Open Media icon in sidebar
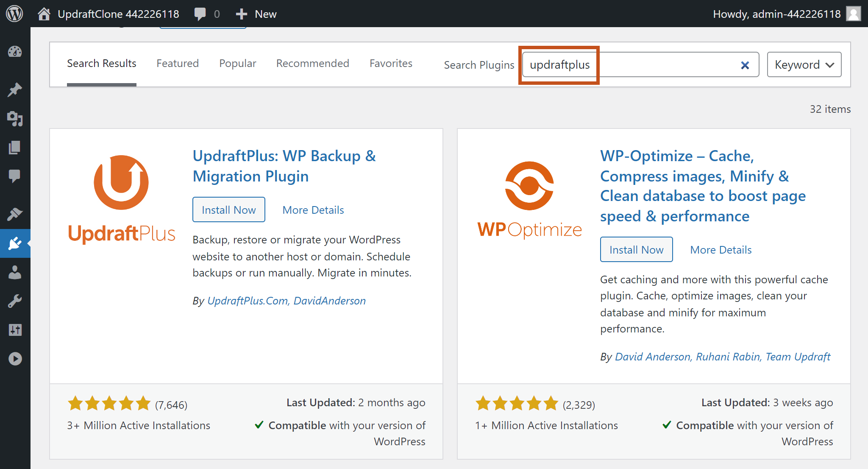 [15, 119]
